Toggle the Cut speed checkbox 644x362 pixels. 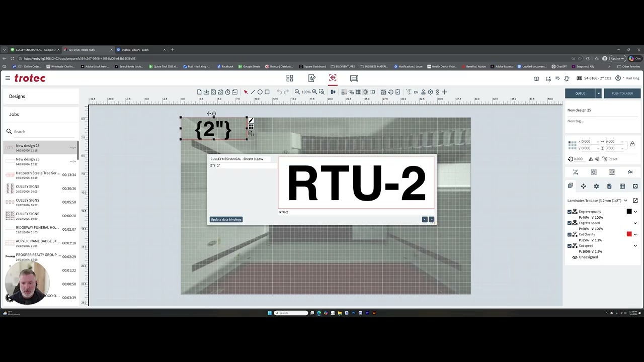coord(570,246)
